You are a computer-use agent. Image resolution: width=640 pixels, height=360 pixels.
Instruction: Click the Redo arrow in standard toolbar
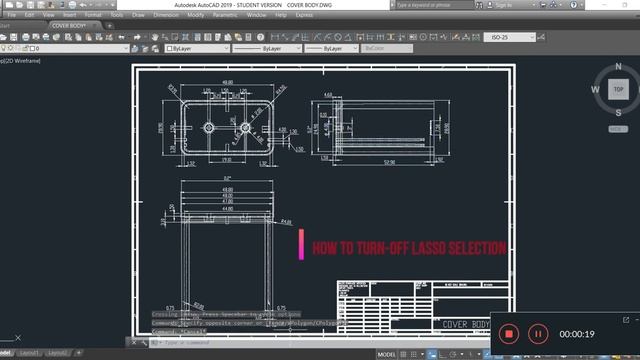point(137,38)
